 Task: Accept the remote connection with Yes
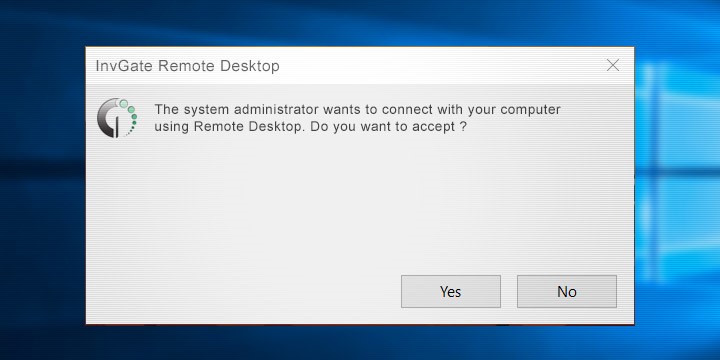450,292
